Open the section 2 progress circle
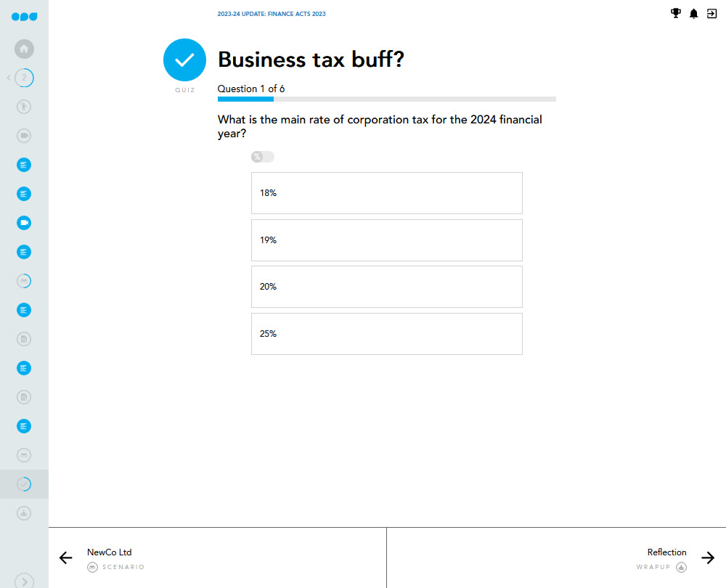Image resolution: width=726 pixels, height=588 pixels. [x=24, y=78]
